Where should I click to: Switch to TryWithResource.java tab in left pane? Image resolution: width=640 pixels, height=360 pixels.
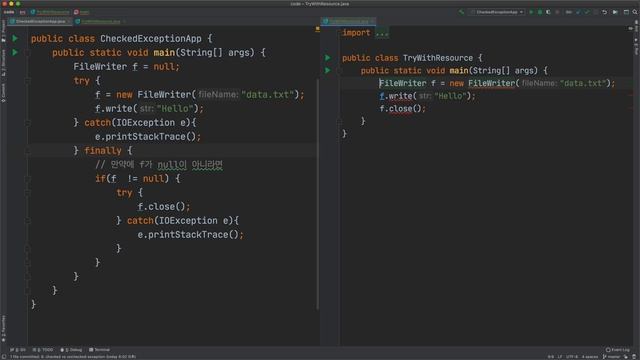tap(100, 21)
